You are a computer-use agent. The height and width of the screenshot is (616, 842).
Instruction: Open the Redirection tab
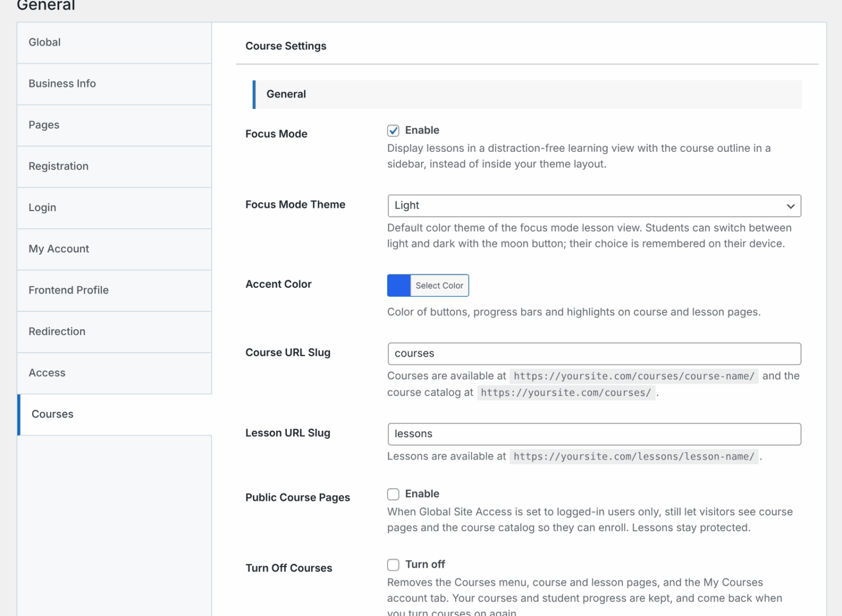[x=115, y=332]
